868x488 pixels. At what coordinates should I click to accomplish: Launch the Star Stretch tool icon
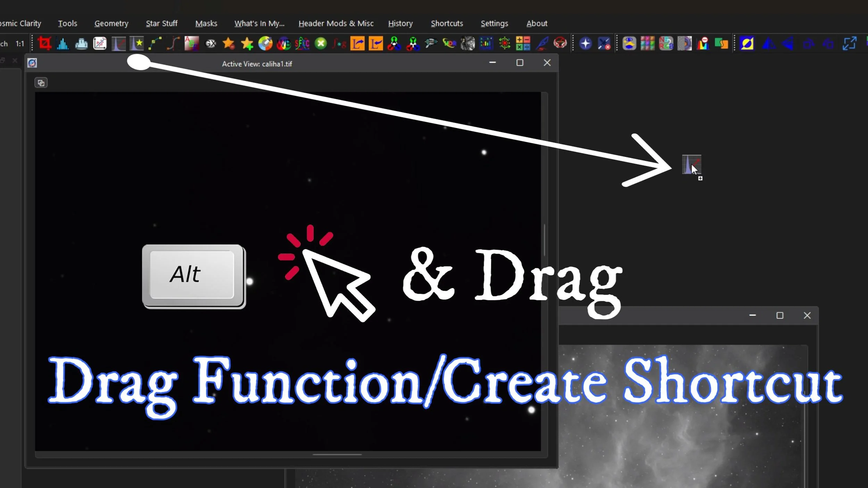pyautogui.click(x=137, y=43)
